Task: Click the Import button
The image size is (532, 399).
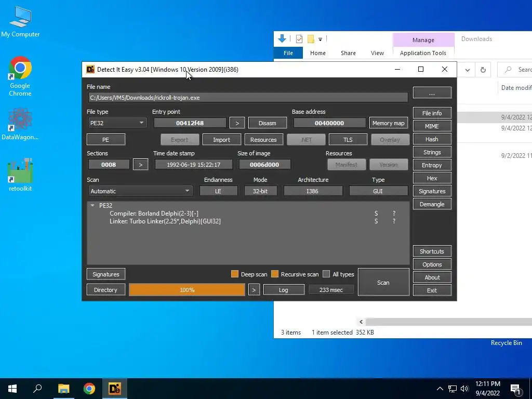Action: tap(221, 139)
